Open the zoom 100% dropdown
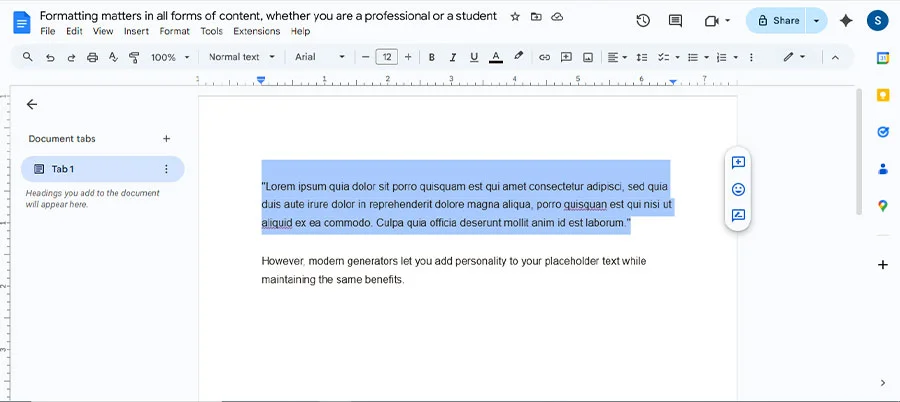 (x=169, y=57)
